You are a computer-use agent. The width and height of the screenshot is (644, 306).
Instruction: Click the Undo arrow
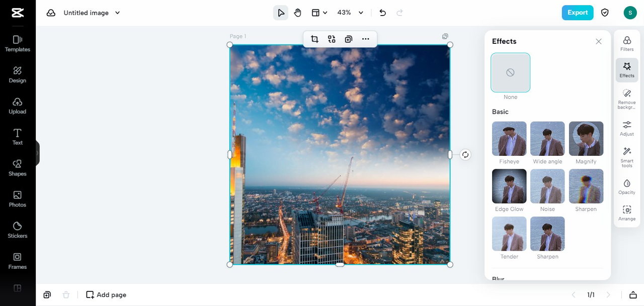point(382,13)
